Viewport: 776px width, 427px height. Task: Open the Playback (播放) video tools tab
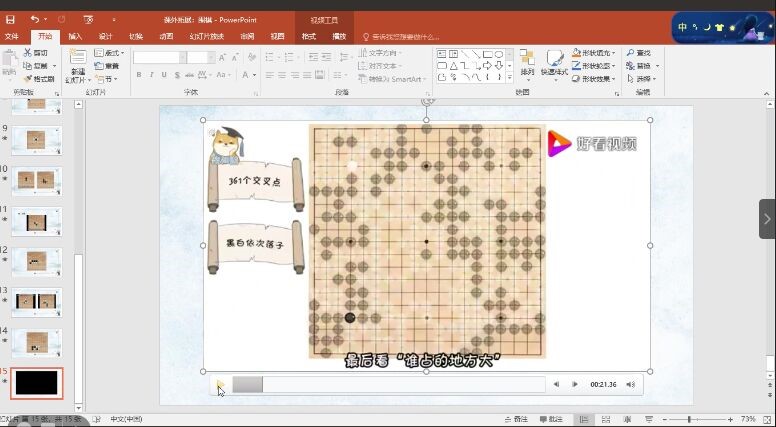pyautogui.click(x=339, y=37)
